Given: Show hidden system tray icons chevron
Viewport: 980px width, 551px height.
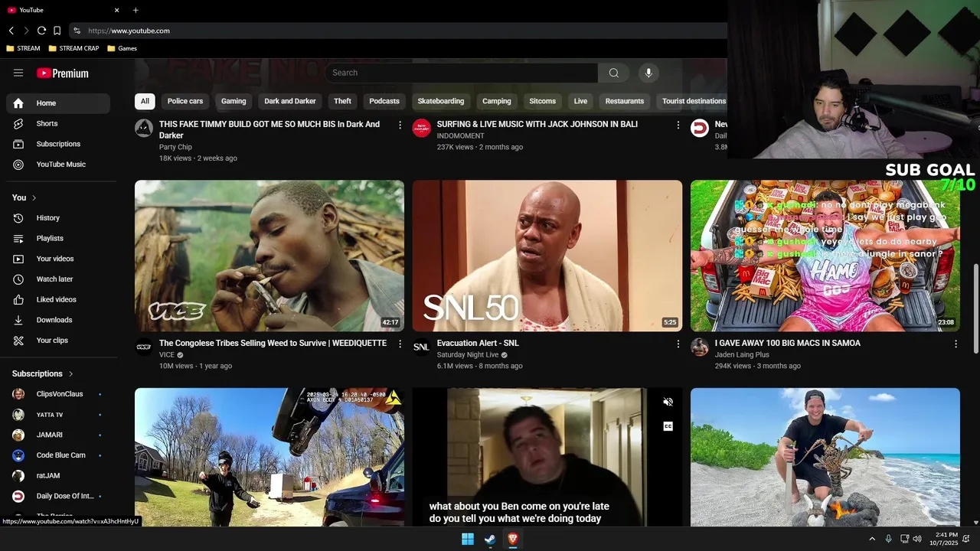Looking at the screenshot, I should 871,540.
